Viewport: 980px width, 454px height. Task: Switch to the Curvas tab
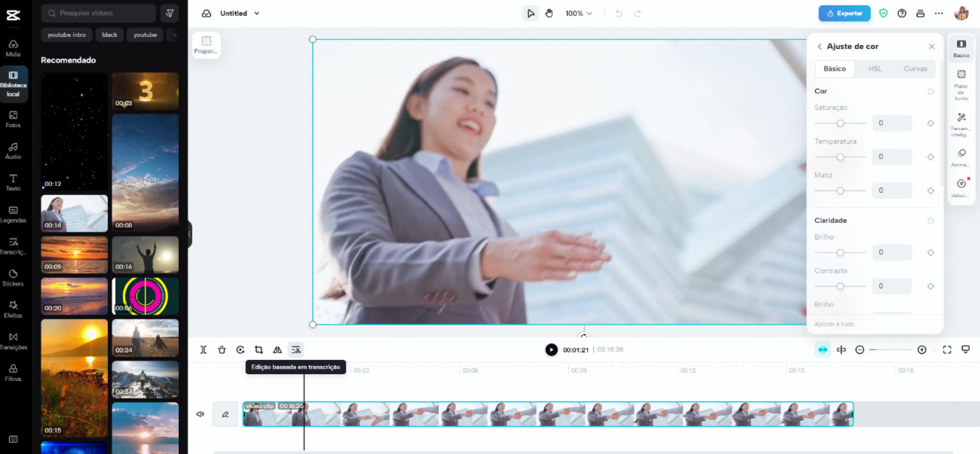point(915,69)
